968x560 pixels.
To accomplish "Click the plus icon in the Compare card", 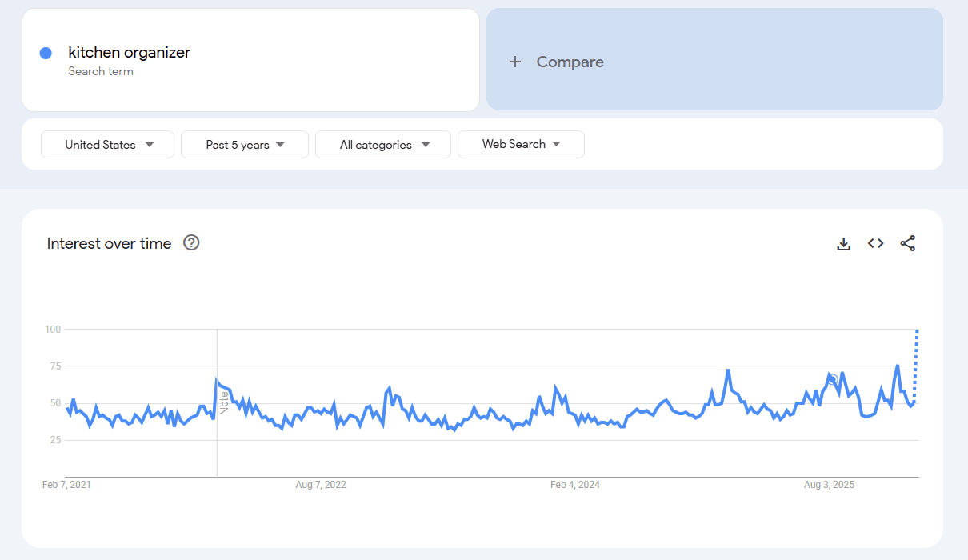I will click(515, 61).
